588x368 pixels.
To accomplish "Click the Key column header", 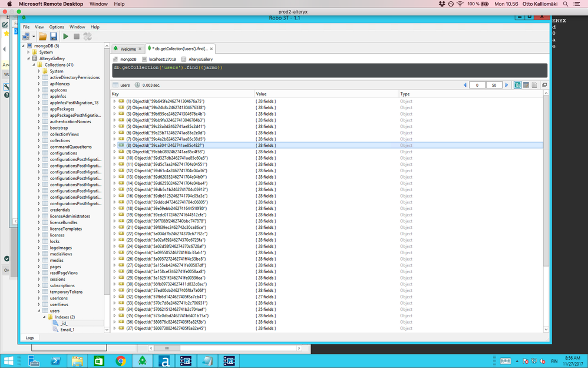I will coord(183,94).
